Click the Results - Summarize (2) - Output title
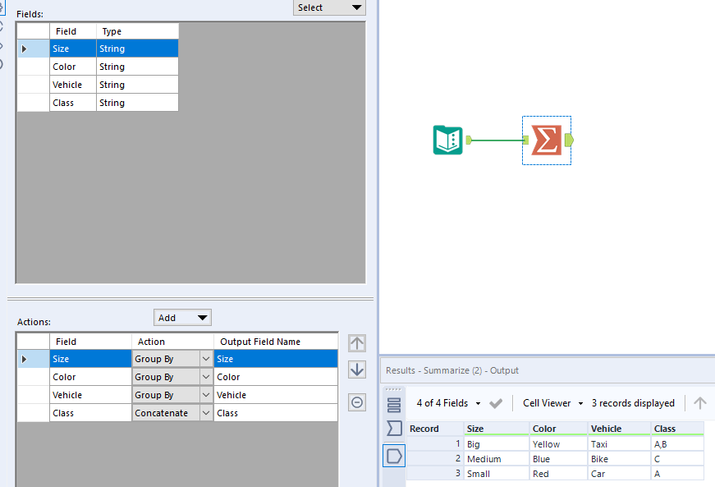The image size is (715, 487). pos(452,370)
